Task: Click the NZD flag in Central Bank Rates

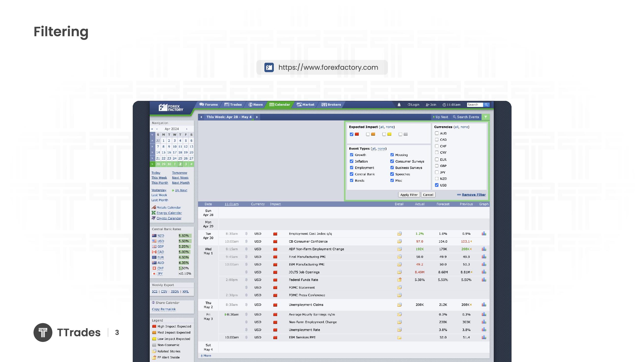Action: (154, 236)
